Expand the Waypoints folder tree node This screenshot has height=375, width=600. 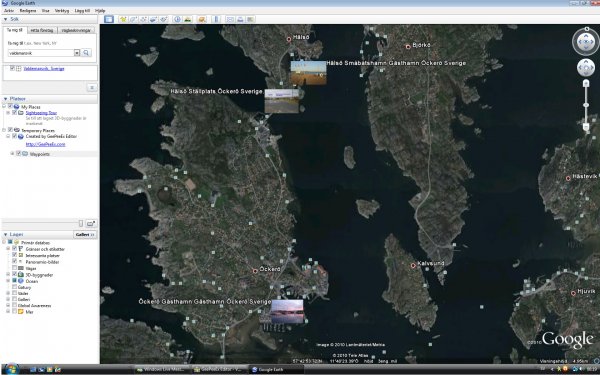click(x=12, y=154)
